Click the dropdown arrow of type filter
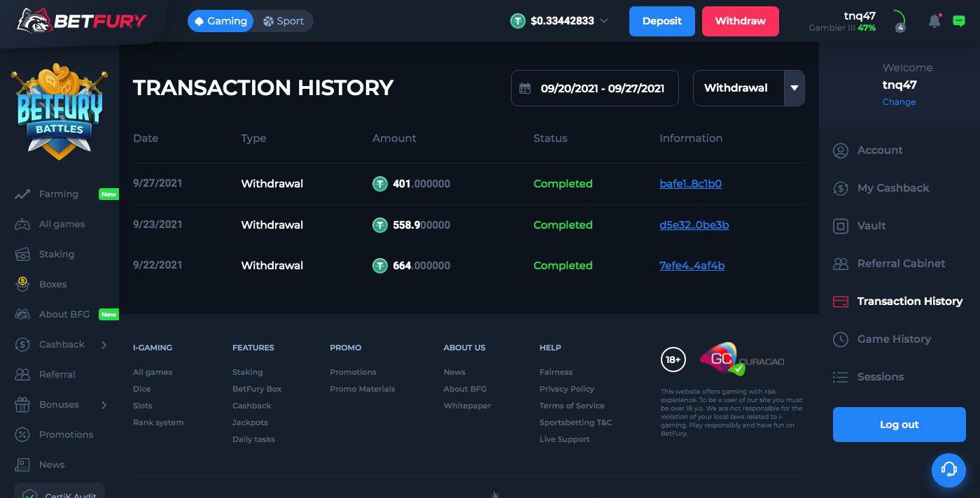980x498 pixels. click(x=794, y=88)
